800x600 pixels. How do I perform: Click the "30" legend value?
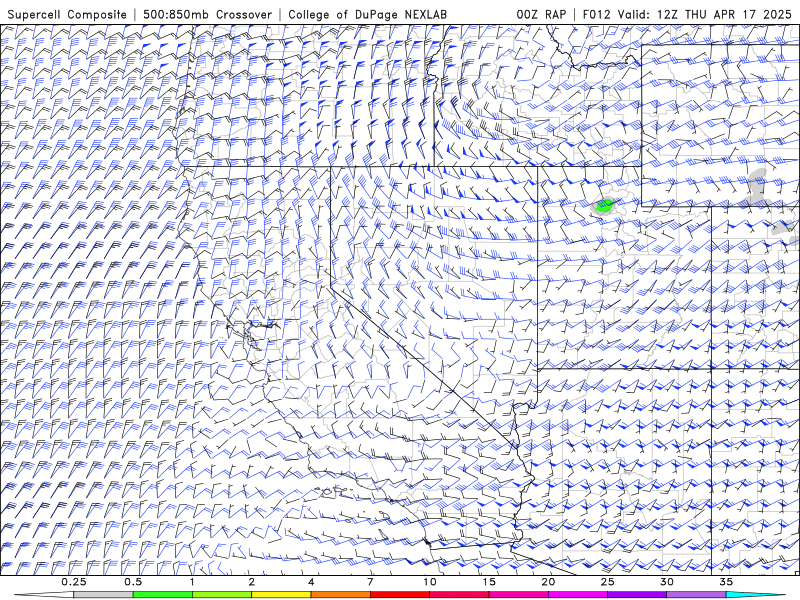[x=666, y=582]
